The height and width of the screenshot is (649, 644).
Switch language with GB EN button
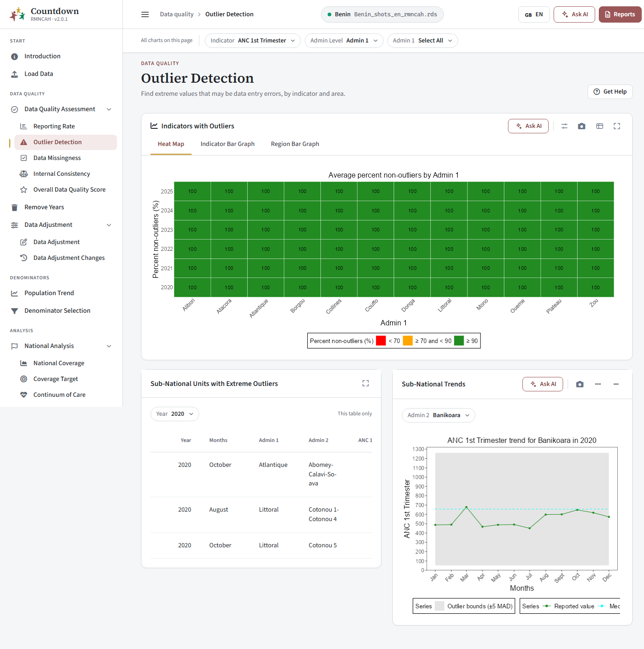pyautogui.click(x=534, y=14)
